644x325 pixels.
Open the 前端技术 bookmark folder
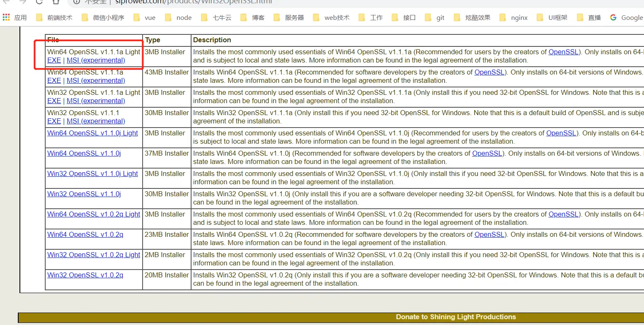click(x=54, y=17)
